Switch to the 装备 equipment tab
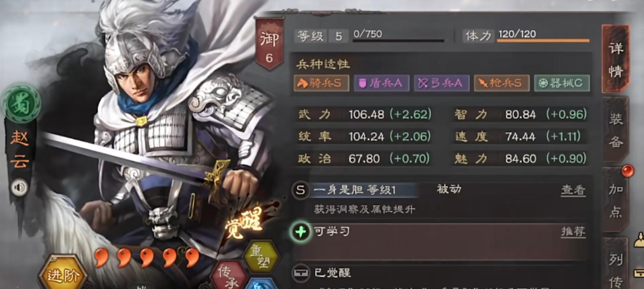The width and height of the screenshot is (644, 289). click(615, 131)
